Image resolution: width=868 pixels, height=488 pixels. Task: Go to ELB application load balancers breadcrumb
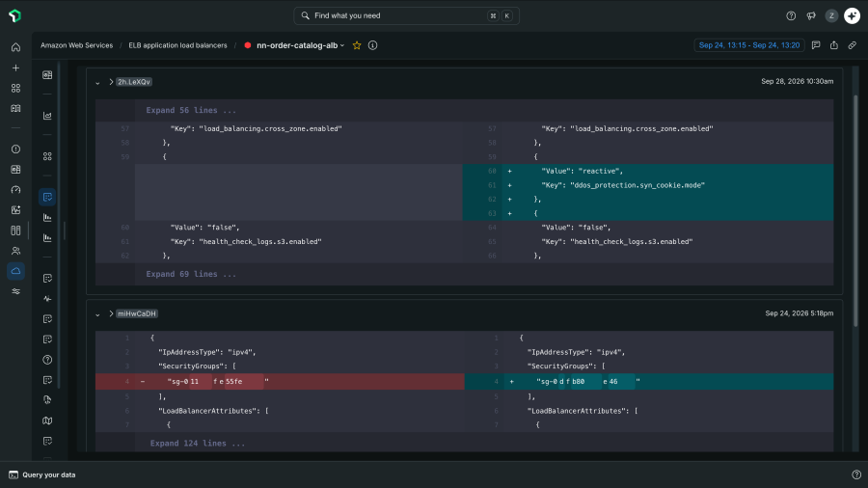point(177,45)
